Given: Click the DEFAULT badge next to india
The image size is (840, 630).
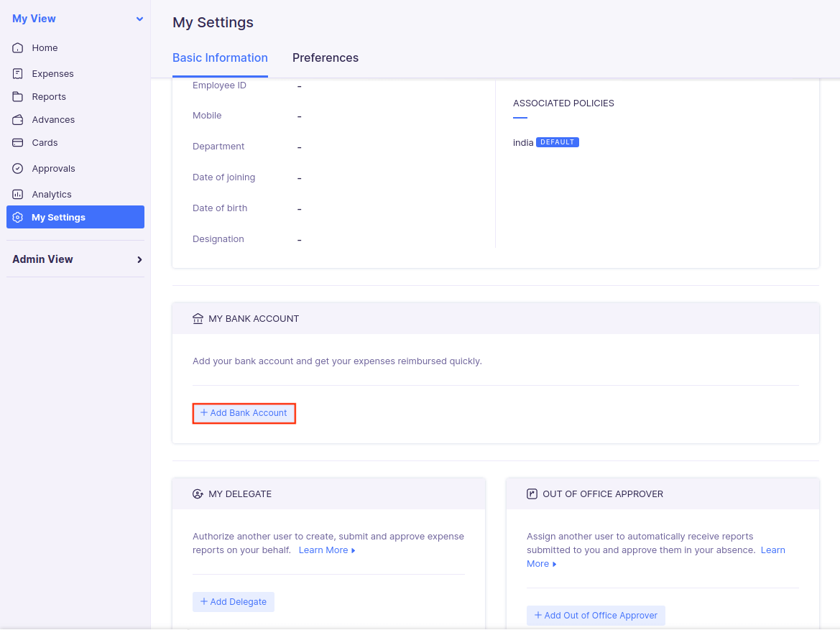Looking at the screenshot, I should 557,142.
